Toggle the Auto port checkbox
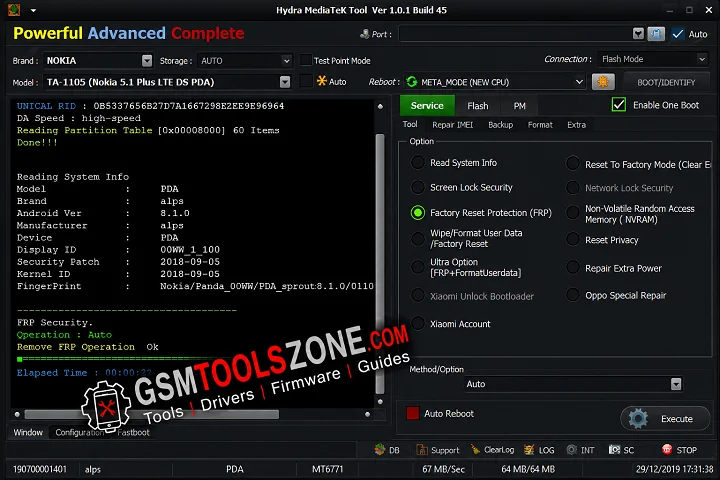720x480 pixels. coord(678,34)
